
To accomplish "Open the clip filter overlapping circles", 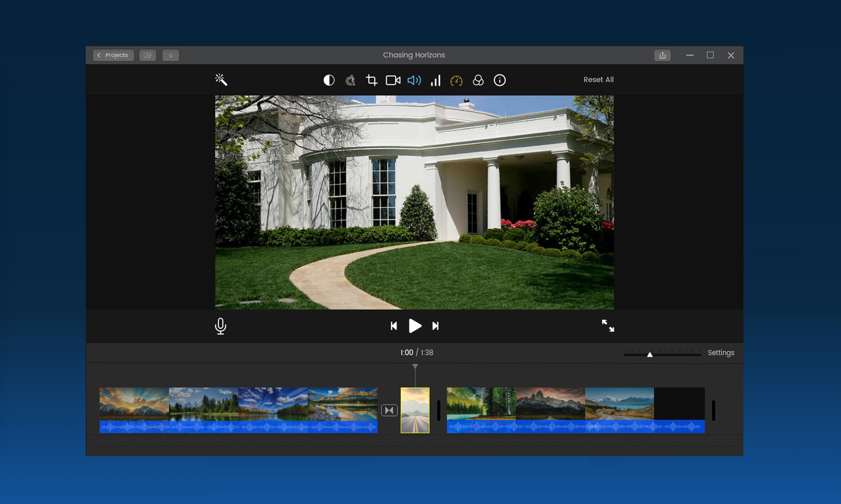I will point(478,80).
